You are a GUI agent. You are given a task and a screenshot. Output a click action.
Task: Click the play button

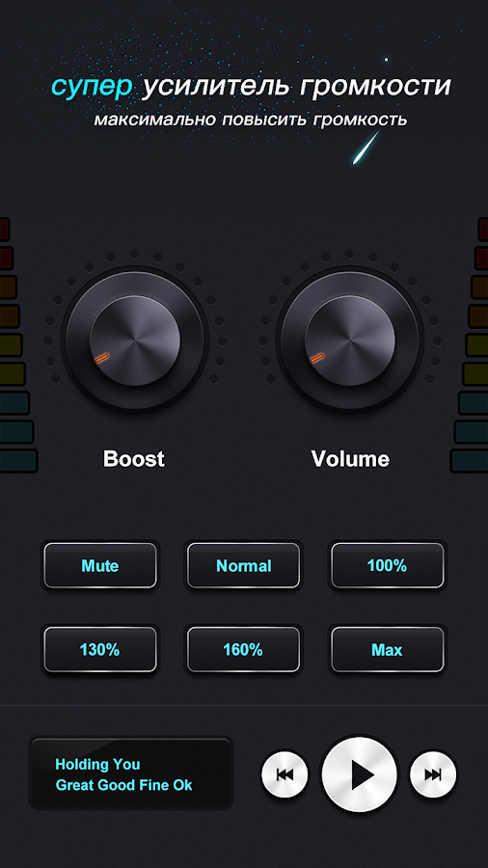click(360, 775)
